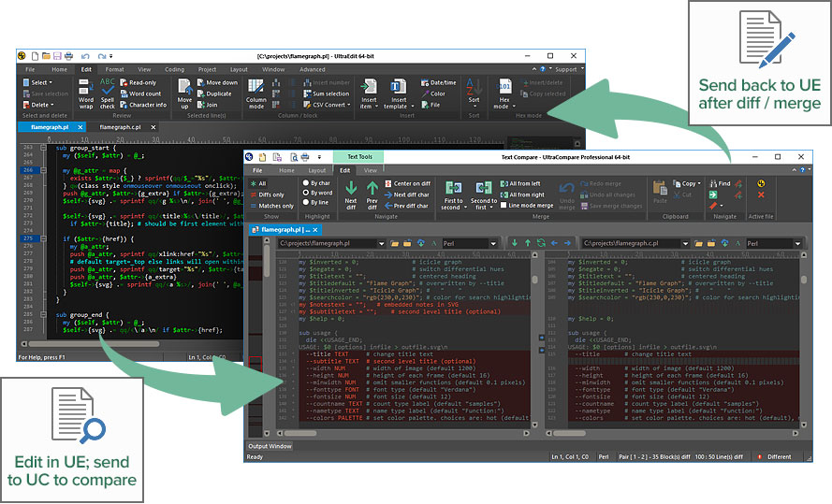Click Find binoculars icon in UltraCompare
Image resolution: width=832 pixels, height=504 pixels.
click(713, 183)
